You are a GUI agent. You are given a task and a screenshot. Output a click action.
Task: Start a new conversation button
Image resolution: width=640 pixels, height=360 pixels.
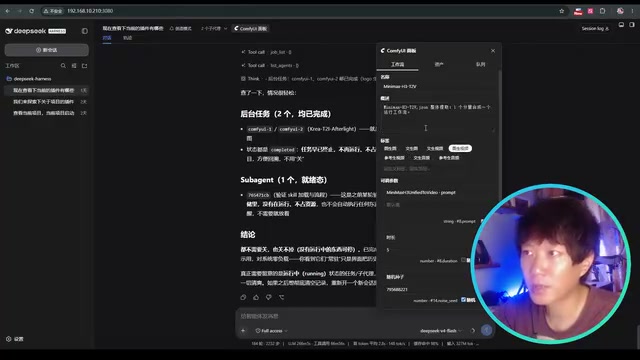[47, 50]
